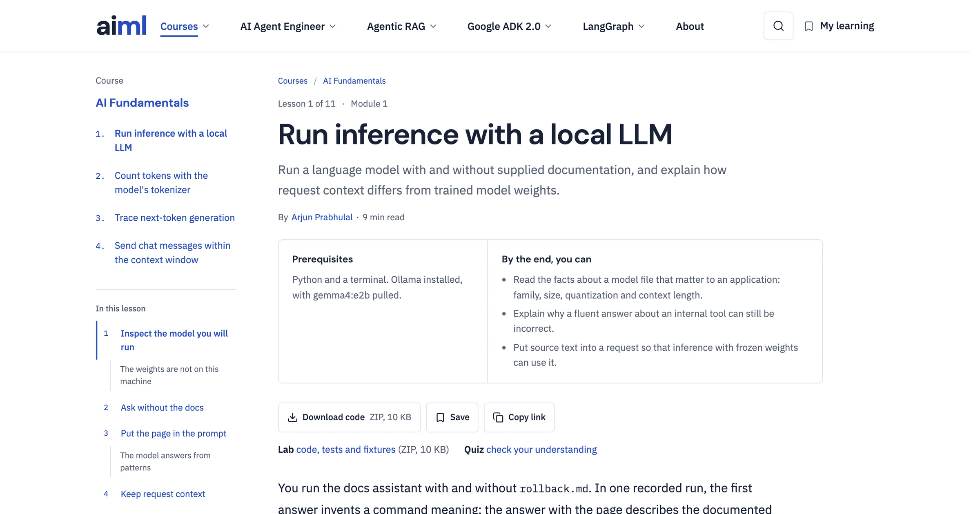Expand the Agentic RAG chevron
Viewport: 980px width, 514px height.
point(433,26)
